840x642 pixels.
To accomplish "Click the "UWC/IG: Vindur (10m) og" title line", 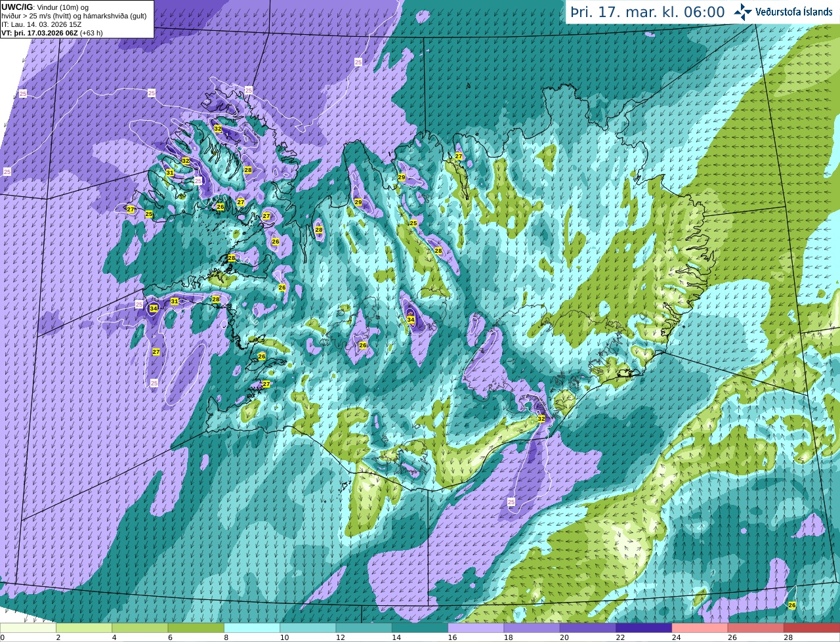I will 44,7.
